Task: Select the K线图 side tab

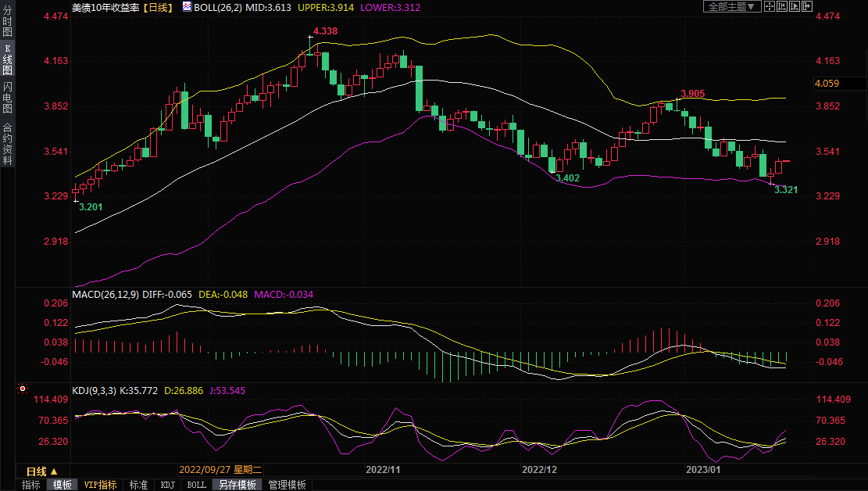Action: pyautogui.click(x=7, y=59)
